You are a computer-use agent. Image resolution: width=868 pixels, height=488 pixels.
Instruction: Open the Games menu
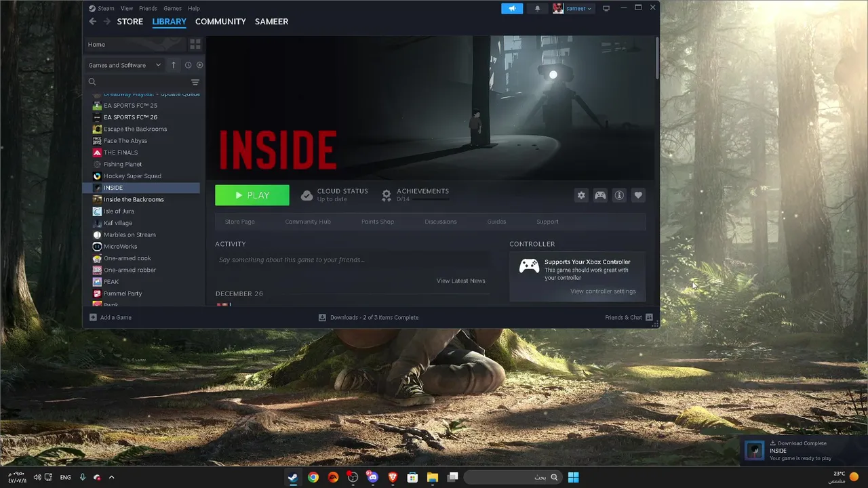[x=172, y=8]
